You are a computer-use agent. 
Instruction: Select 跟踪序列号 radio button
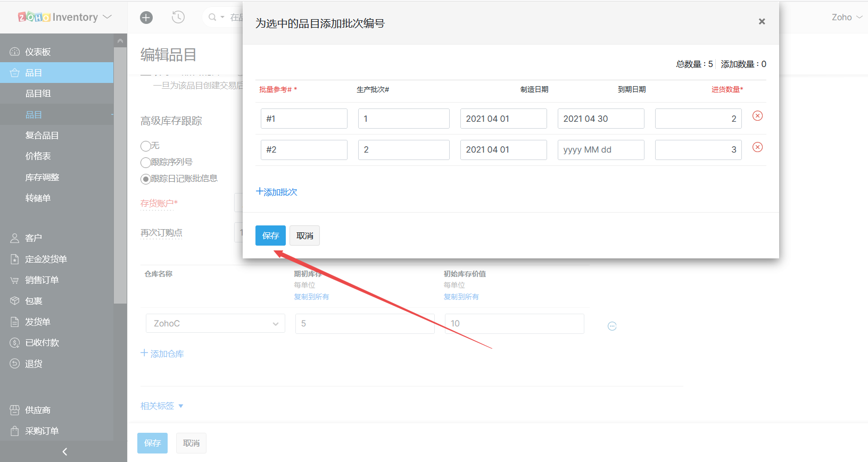145,162
